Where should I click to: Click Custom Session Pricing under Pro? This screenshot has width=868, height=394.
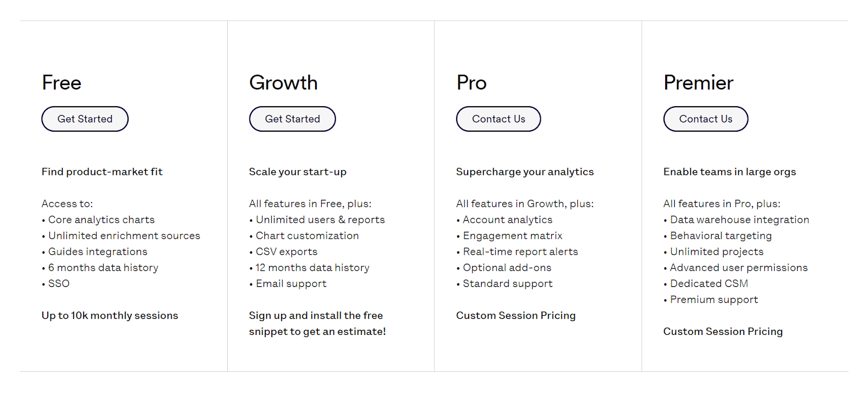tap(516, 315)
